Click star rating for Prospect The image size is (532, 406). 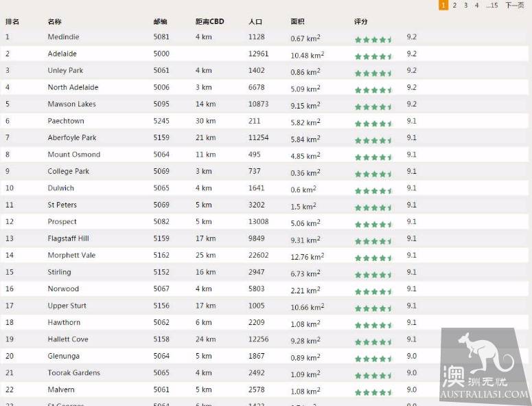point(373,225)
